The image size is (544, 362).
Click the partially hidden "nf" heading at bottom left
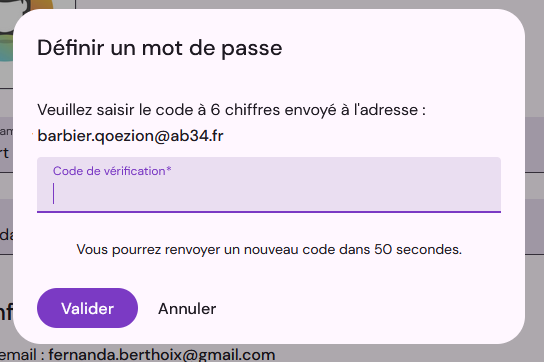pyautogui.click(x=6, y=312)
